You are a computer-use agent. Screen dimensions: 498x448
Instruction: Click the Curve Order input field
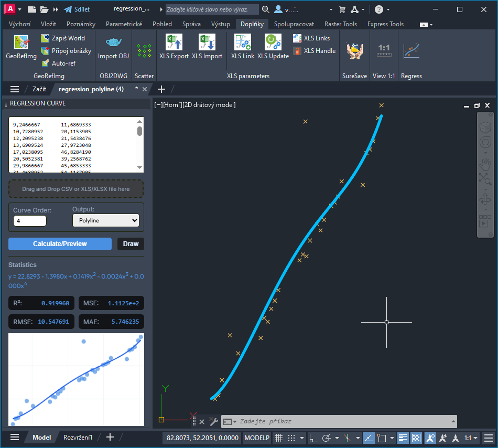pos(30,221)
